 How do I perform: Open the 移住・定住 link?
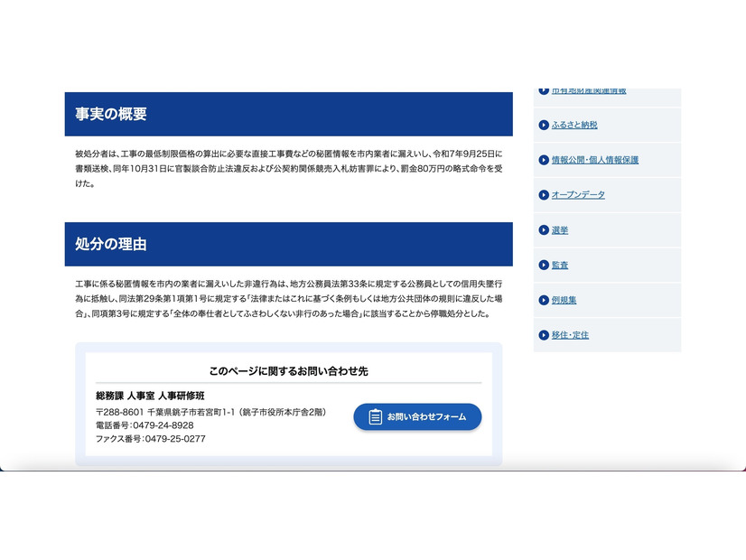click(570, 335)
